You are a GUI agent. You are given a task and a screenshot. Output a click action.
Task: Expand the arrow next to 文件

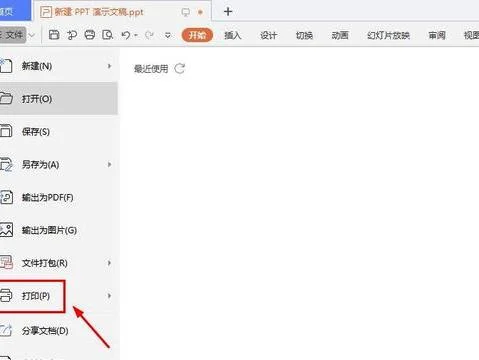(x=32, y=35)
